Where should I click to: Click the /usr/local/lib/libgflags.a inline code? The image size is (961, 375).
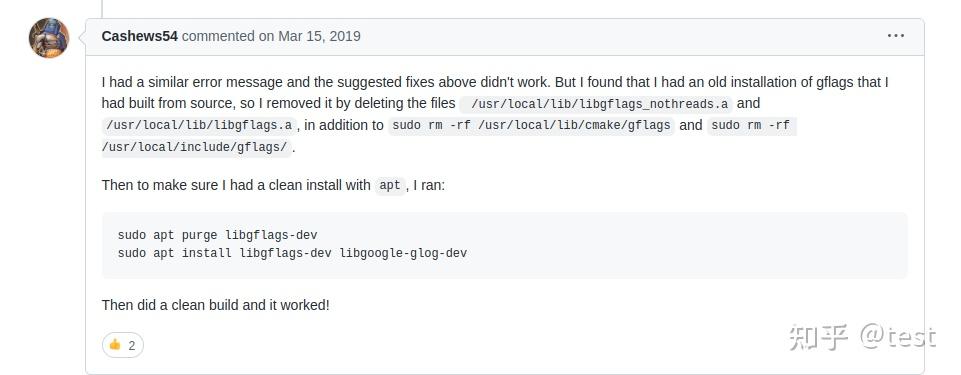point(199,125)
